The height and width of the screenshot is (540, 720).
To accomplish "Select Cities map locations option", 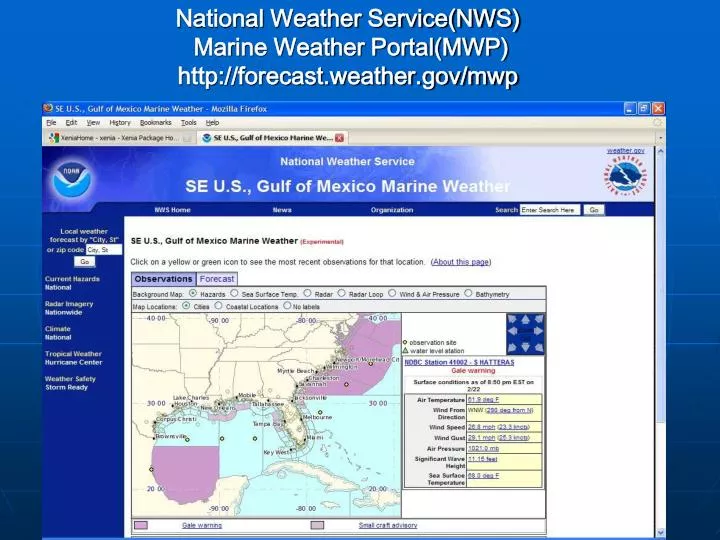I will click(186, 305).
